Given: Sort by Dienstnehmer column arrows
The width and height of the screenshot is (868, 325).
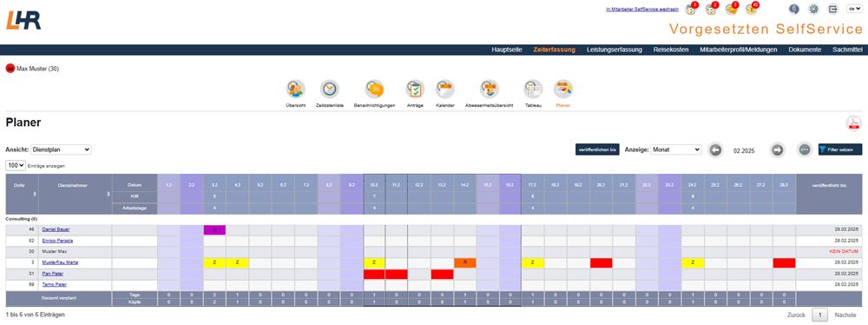Looking at the screenshot, I should coord(108,194).
